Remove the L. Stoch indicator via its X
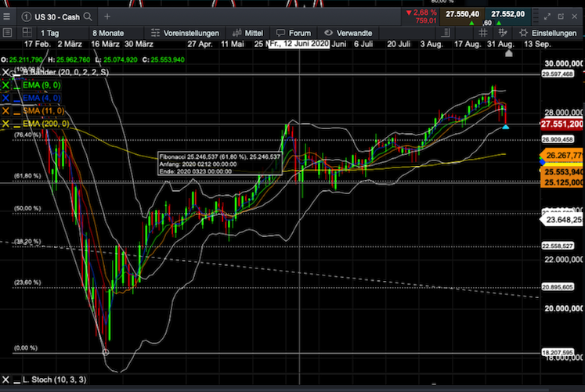Image resolution: width=585 pixels, height=392 pixels. point(5,379)
